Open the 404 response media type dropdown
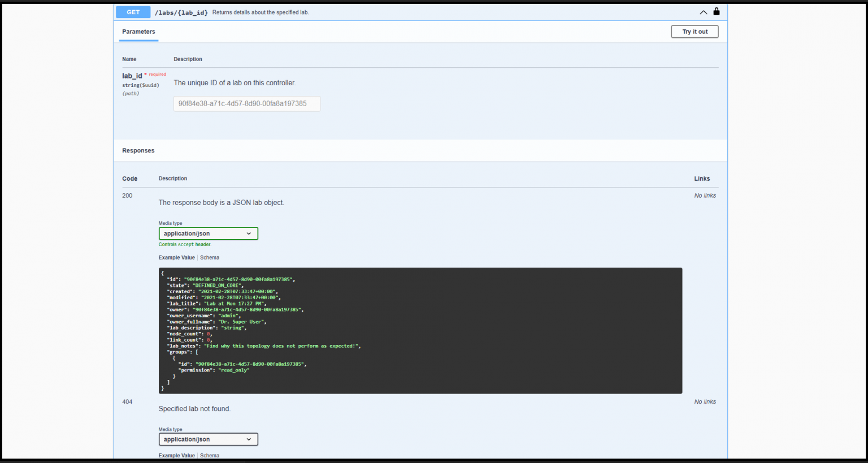 (x=208, y=439)
